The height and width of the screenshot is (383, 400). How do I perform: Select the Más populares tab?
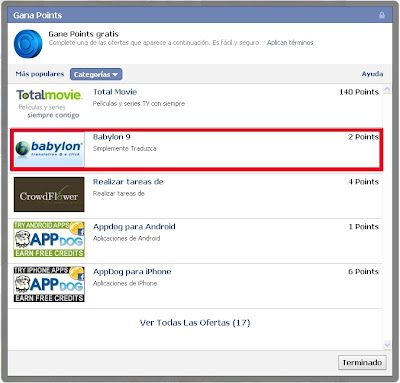(x=40, y=74)
